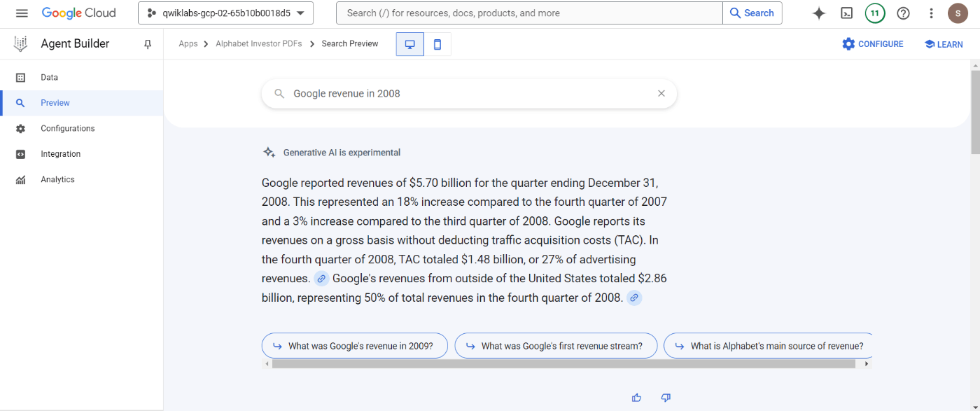
Task: Click the Google Cloud logo
Action: (x=78, y=13)
